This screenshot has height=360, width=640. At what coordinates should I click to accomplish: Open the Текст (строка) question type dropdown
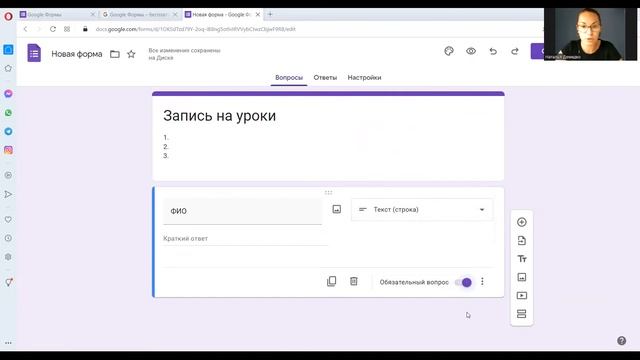[422, 209]
